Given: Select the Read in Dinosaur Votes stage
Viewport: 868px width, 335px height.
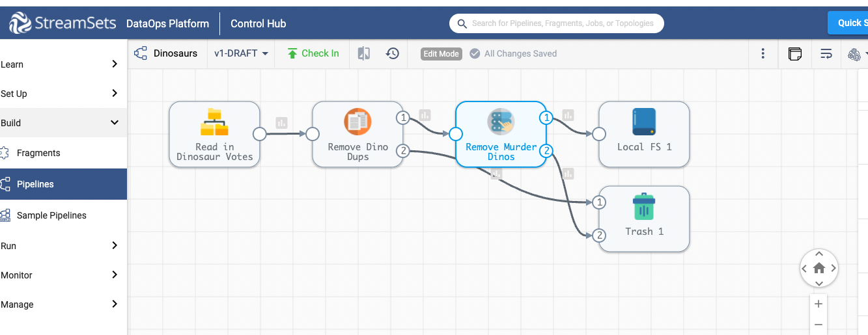Looking at the screenshot, I should coord(214,134).
